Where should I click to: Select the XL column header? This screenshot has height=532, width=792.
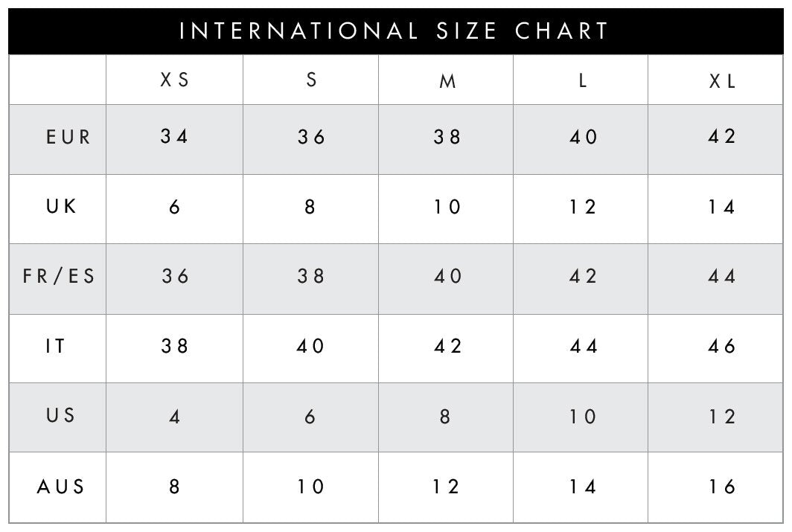[721, 82]
